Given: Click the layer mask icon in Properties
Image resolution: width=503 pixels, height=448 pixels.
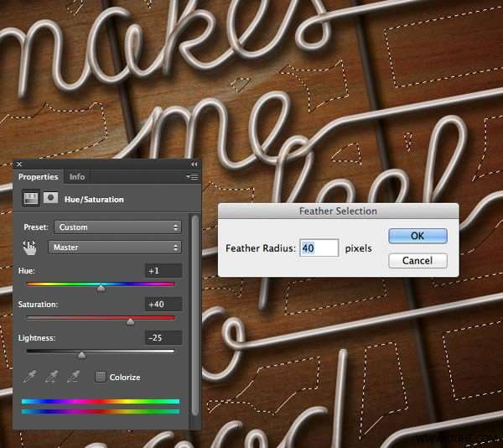Looking at the screenshot, I should tap(50, 198).
